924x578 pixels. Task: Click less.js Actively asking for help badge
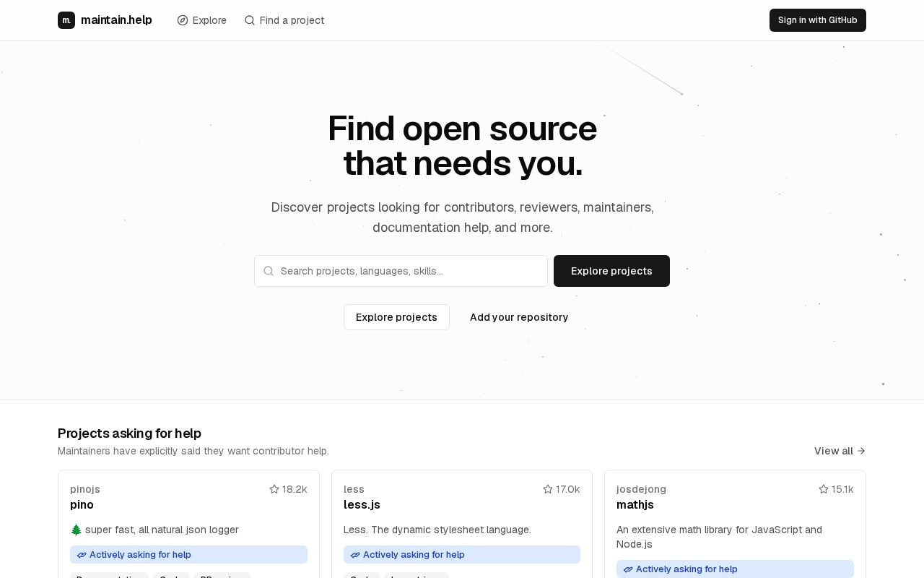[462, 555]
